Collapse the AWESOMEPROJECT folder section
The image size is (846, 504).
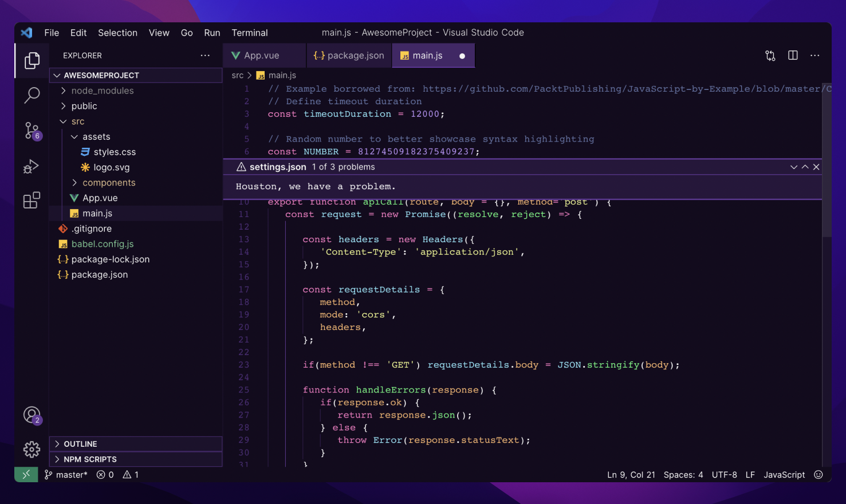pyautogui.click(x=136, y=75)
